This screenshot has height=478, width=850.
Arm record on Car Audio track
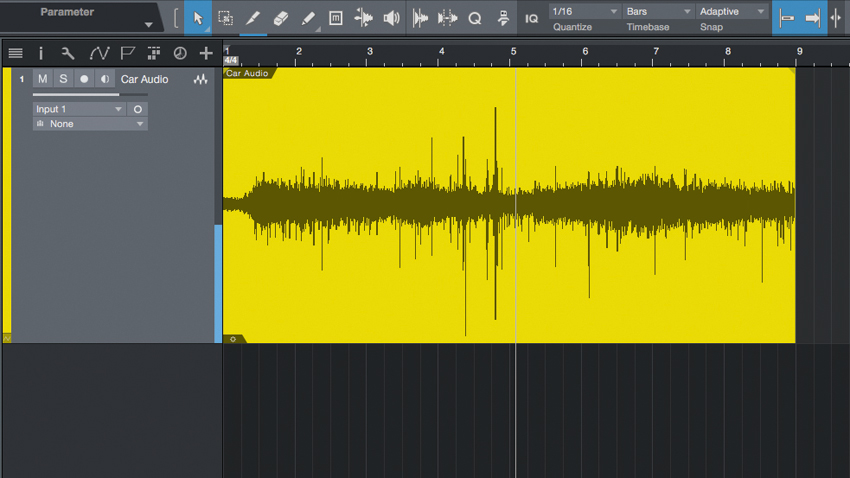click(84, 79)
